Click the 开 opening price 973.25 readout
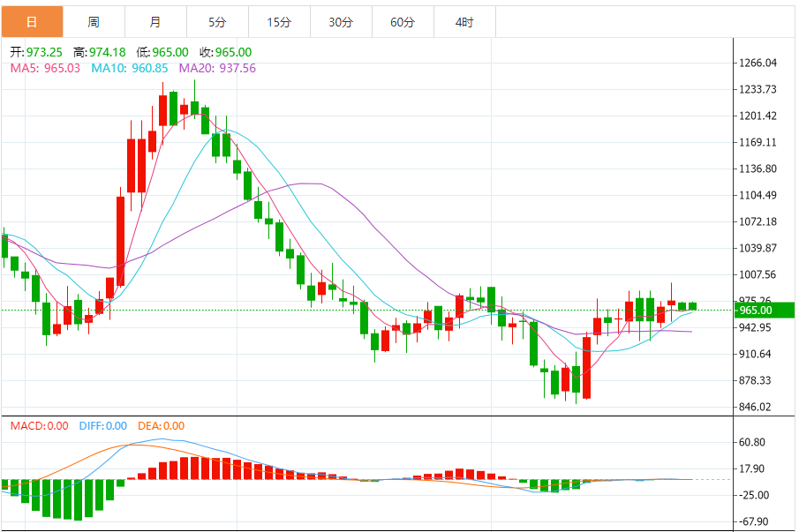 click(x=37, y=53)
